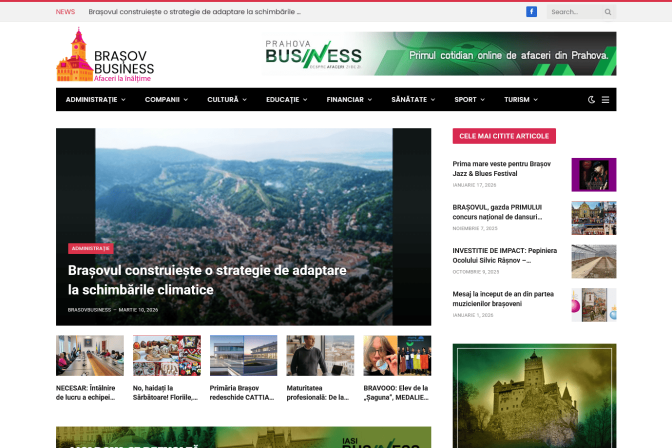Click the Octombrie 9, 2025 date
672x448 pixels.
pyautogui.click(x=476, y=271)
